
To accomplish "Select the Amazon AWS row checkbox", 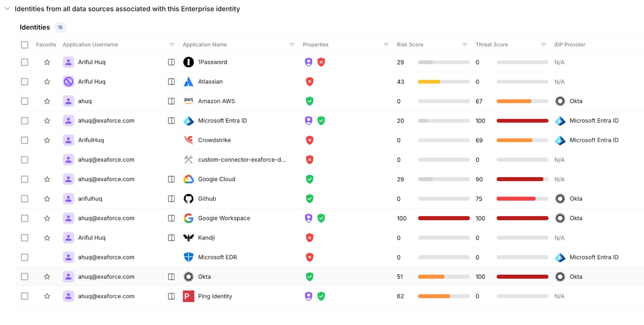I will point(24,101).
